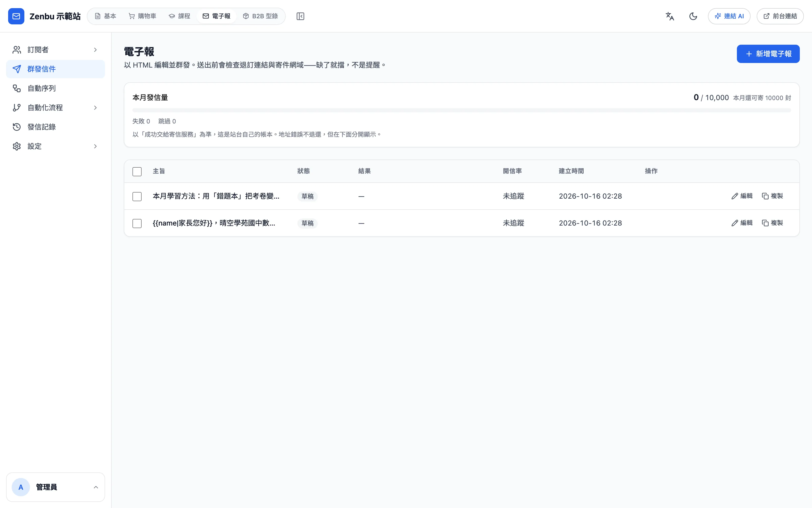Expand the chevron next to 管理員
This screenshot has width=812, height=508.
[x=96, y=487]
